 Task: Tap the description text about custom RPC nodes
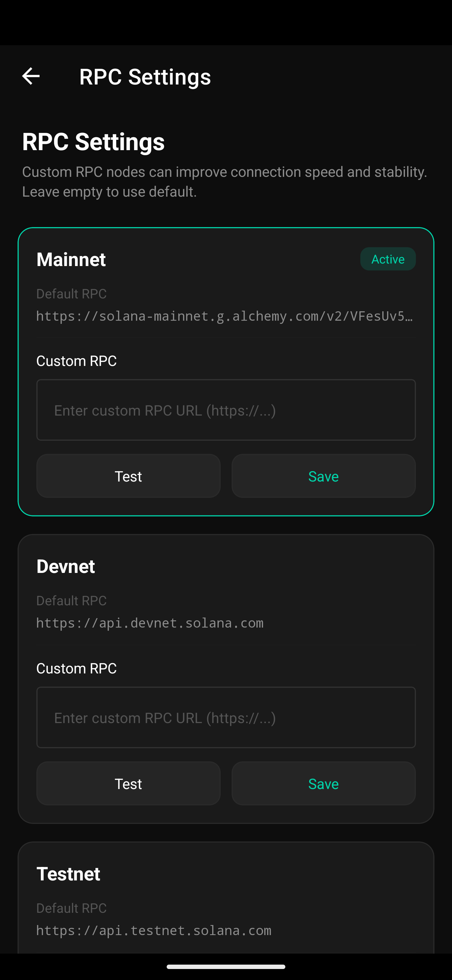225,181
